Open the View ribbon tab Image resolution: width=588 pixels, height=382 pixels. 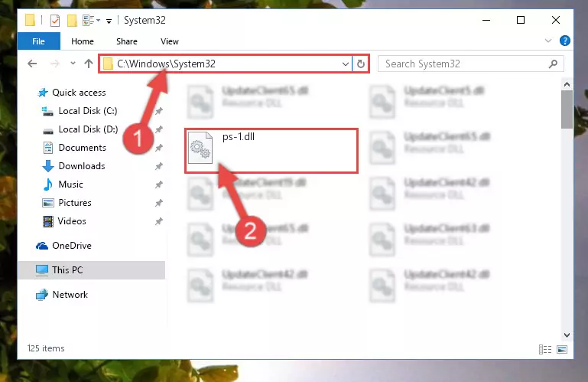pos(170,41)
